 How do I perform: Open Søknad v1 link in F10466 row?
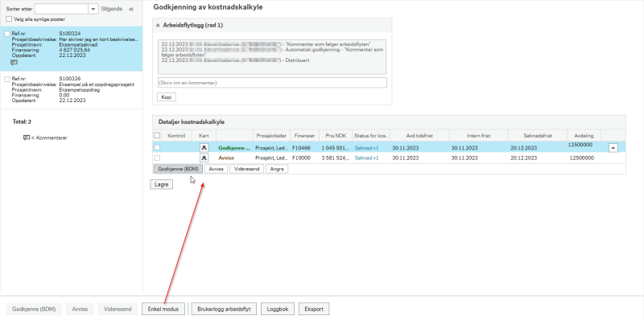coord(366,148)
